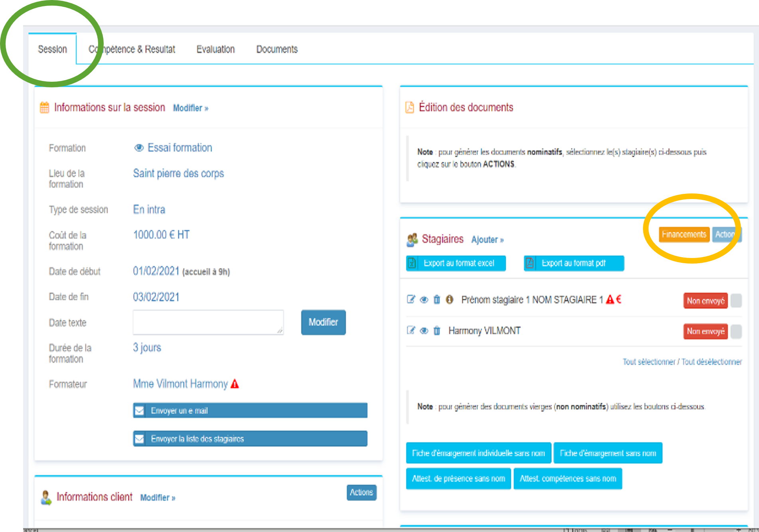Open the Documents tab
This screenshot has height=532, width=759.
277,49
